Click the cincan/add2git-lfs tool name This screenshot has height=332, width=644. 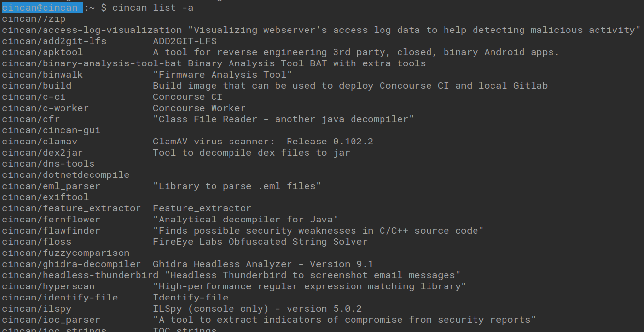54,41
